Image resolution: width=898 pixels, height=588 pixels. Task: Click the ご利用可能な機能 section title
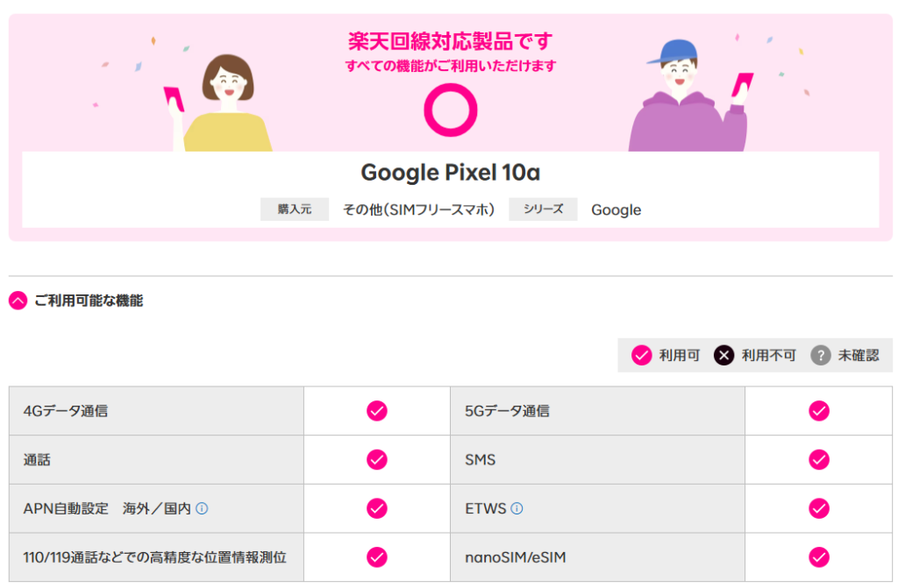(89, 301)
